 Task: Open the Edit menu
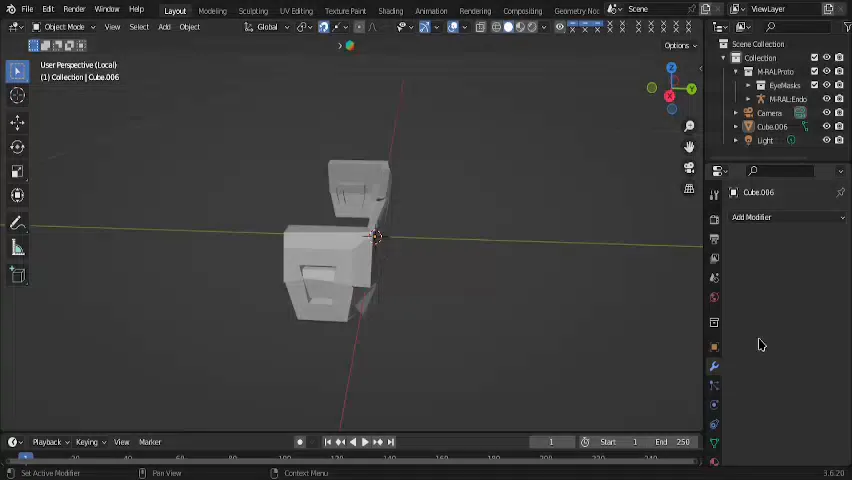pos(48,9)
